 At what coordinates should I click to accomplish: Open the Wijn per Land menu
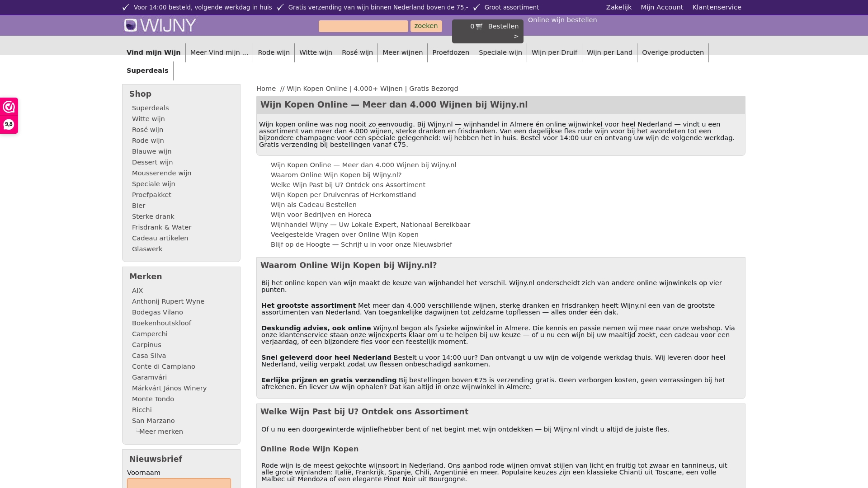(609, 52)
